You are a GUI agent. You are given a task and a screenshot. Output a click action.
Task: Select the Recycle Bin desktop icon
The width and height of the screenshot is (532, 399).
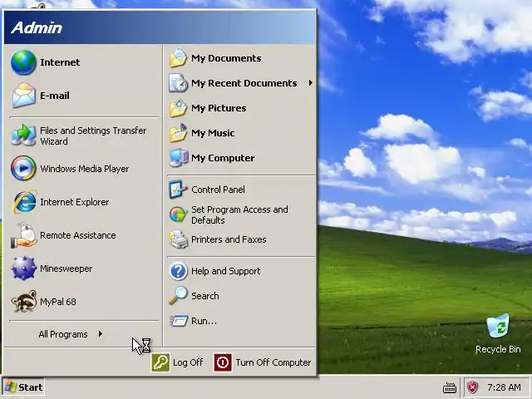click(x=498, y=326)
